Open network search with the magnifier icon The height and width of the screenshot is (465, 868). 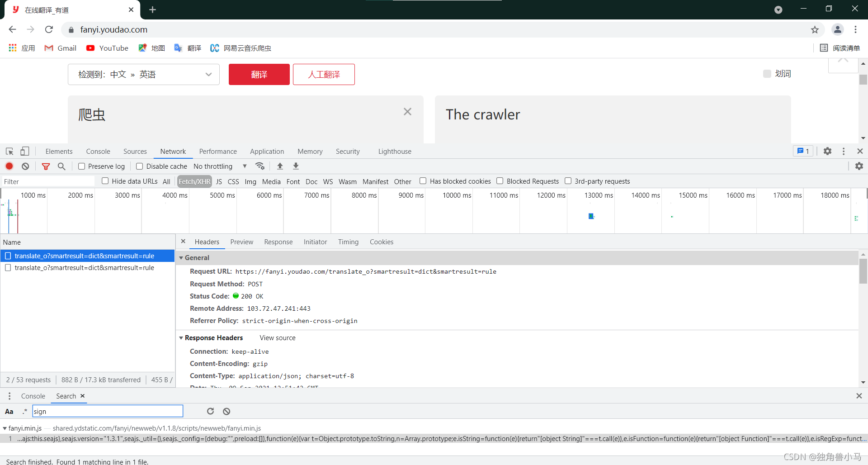coord(61,166)
